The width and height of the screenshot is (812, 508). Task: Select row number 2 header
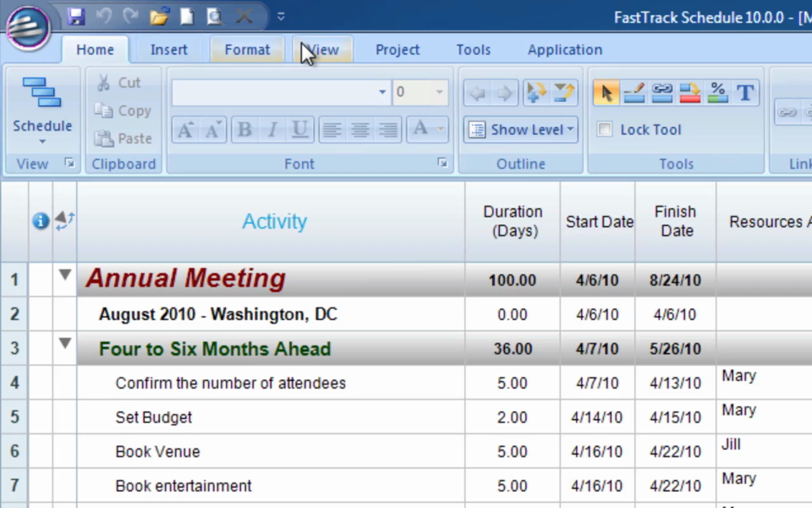[x=14, y=314]
